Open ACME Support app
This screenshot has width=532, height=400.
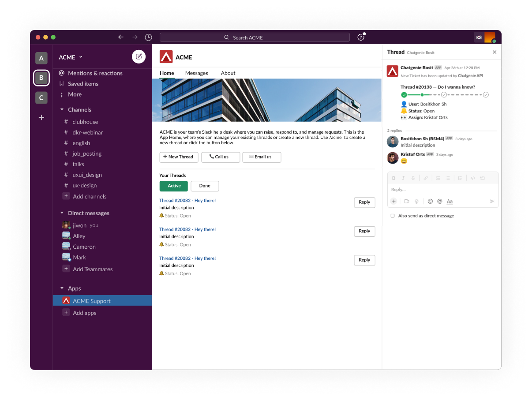click(102, 301)
